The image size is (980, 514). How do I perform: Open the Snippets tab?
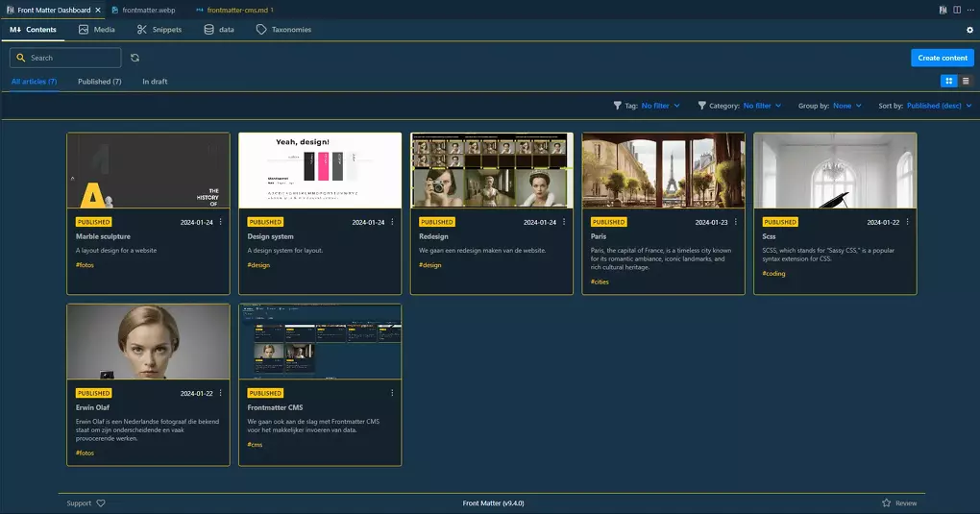(159, 30)
